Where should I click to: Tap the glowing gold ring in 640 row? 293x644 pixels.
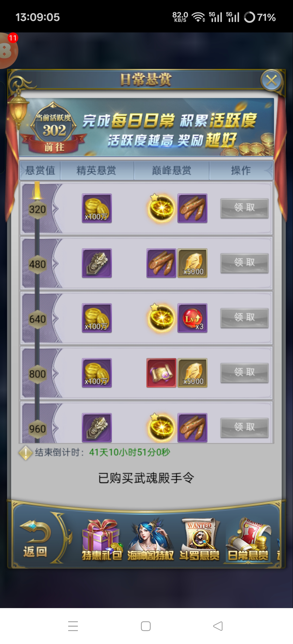[x=161, y=318]
